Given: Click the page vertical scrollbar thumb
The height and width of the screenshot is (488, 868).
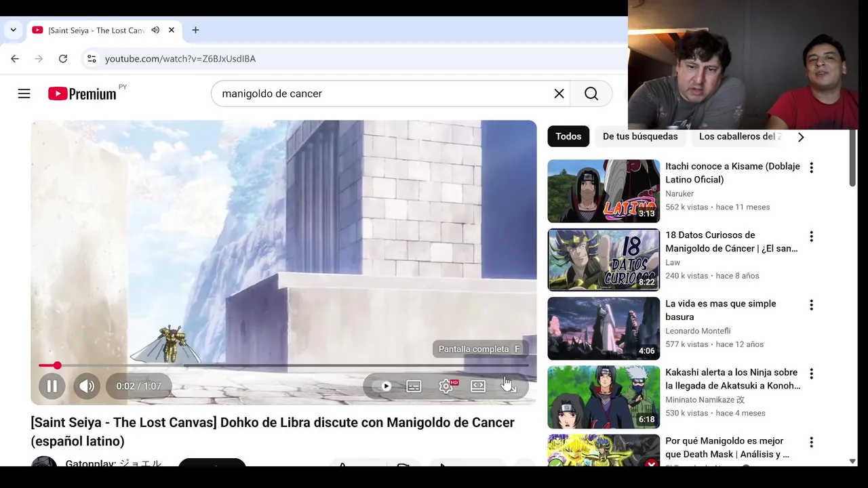Looking at the screenshot, I should click(852, 157).
